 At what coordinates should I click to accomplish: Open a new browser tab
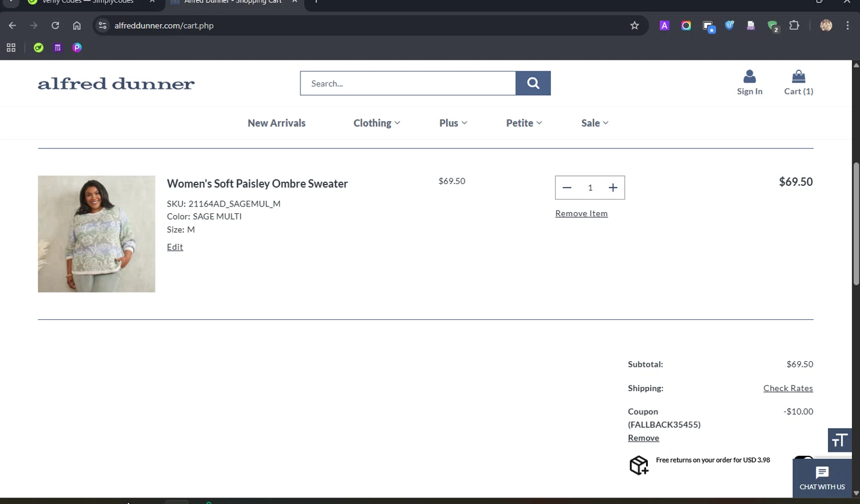tap(316, 2)
